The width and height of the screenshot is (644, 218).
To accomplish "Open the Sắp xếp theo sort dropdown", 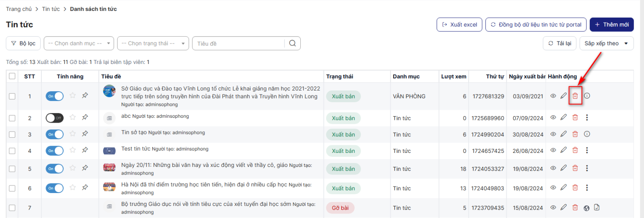I will [x=606, y=43].
